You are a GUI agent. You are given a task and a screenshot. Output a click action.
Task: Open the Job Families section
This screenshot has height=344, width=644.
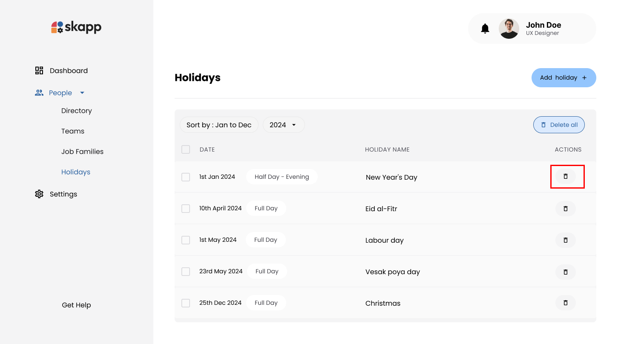[82, 151]
